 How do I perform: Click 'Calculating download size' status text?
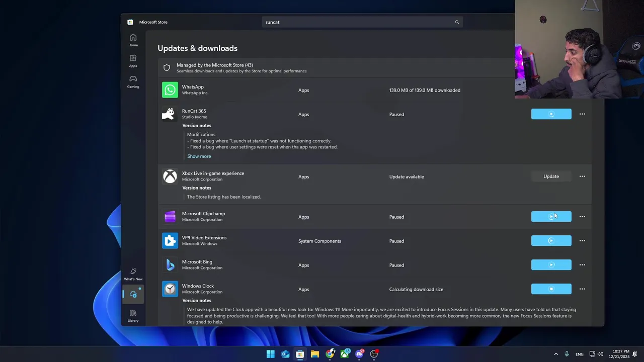pos(416,289)
